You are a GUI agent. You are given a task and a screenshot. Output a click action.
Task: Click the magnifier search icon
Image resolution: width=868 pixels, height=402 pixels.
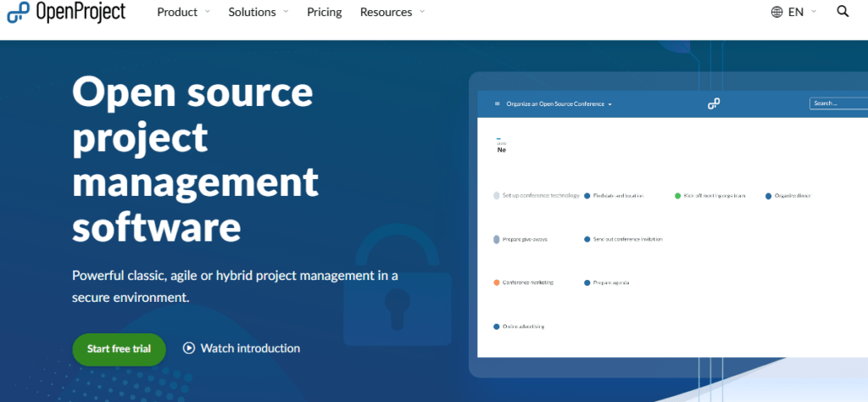[843, 12]
